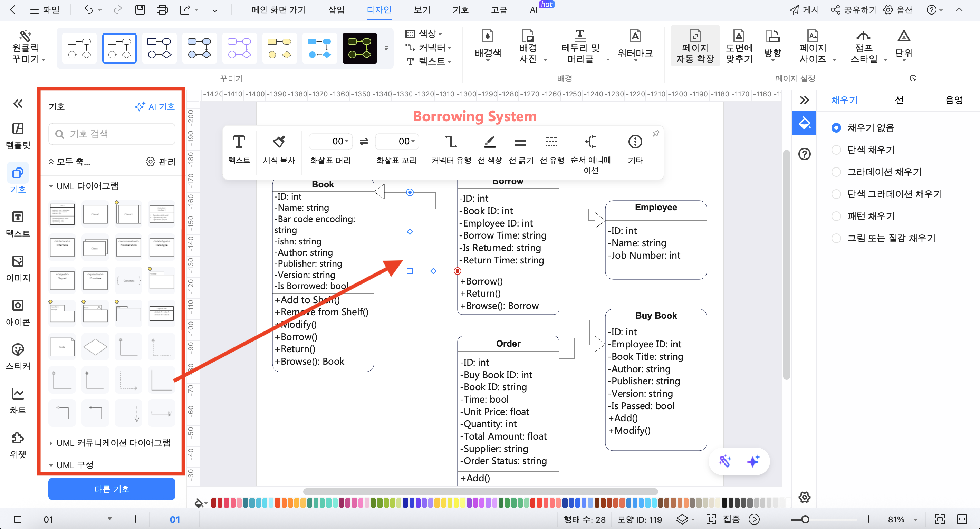Screen dimensions: 980x529
Task: Click the AI 기호 link
Action: pos(155,106)
